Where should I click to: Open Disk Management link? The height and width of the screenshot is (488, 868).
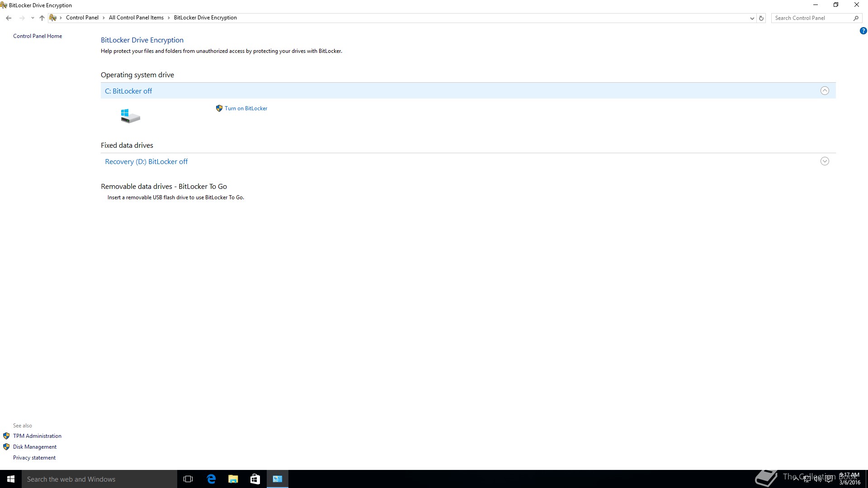[x=35, y=447]
